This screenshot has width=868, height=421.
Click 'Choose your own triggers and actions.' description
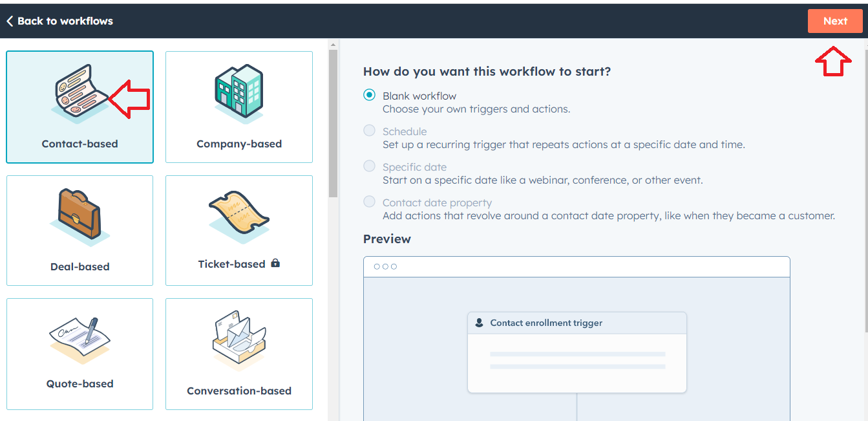476,109
